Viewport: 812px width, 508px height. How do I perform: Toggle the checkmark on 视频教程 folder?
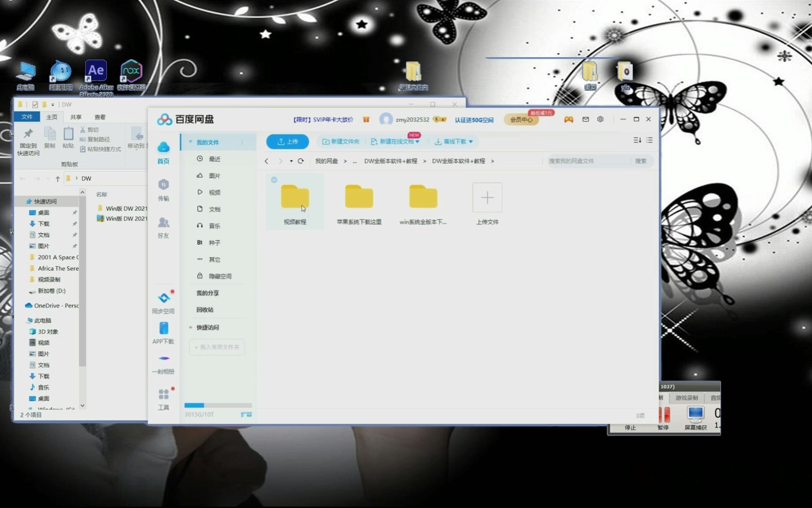274,180
